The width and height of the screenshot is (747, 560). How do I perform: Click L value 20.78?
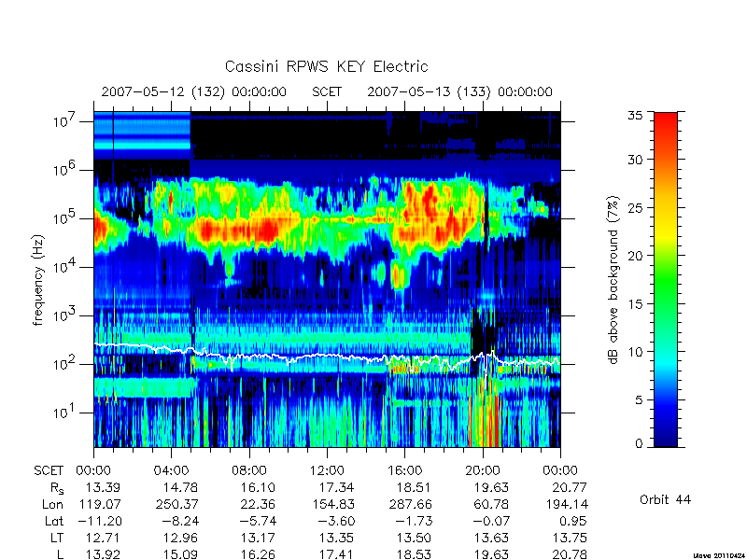click(x=570, y=554)
